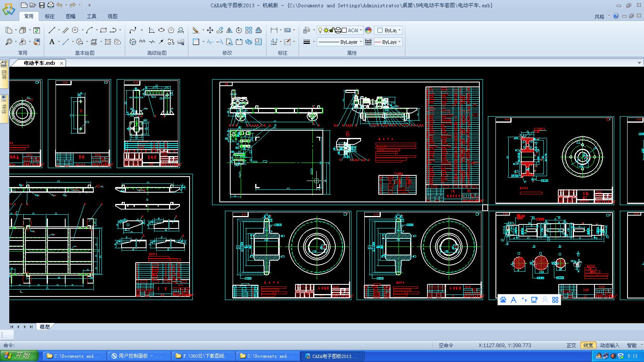Select the Polygon tool in 高级绘图
The height and width of the screenshot is (362, 644).
click(x=171, y=30)
